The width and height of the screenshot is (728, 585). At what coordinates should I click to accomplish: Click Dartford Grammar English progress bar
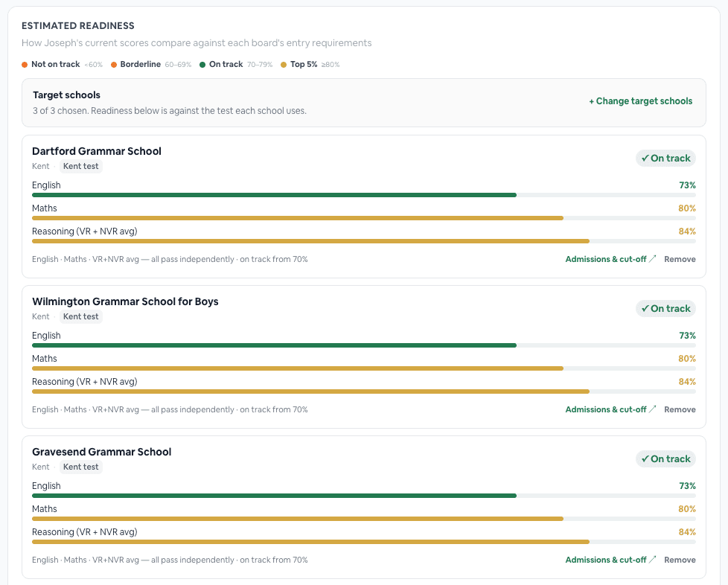pyautogui.click(x=364, y=195)
